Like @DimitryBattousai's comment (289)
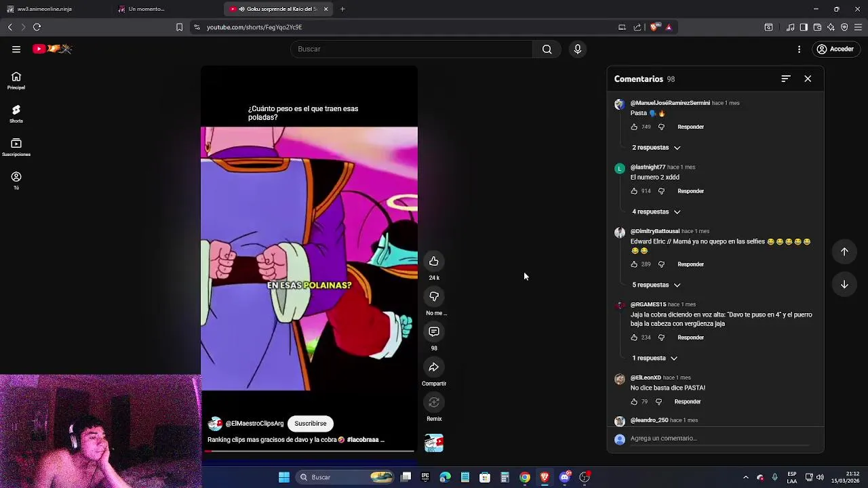 point(634,265)
